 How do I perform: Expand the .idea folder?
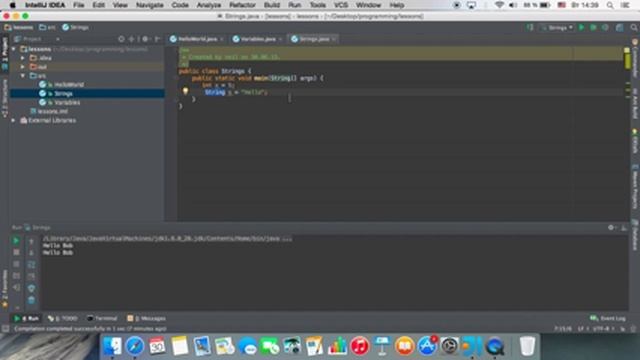(23, 58)
